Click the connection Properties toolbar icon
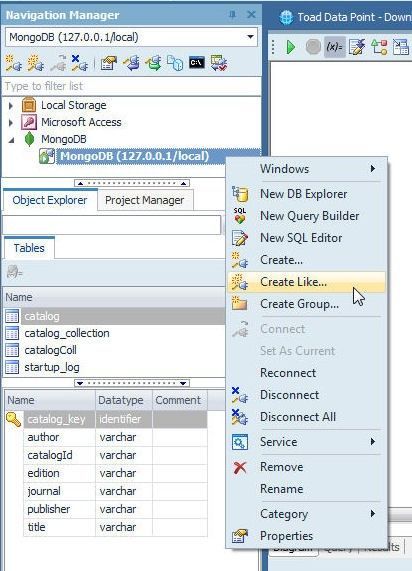The width and height of the screenshot is (412, 571). (109, 63)
